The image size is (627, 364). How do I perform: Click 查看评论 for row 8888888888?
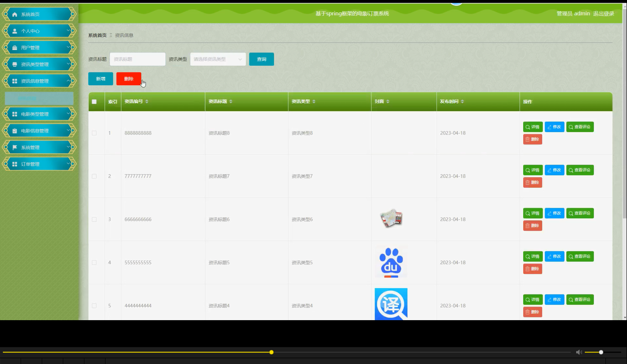tap(580, 127)
